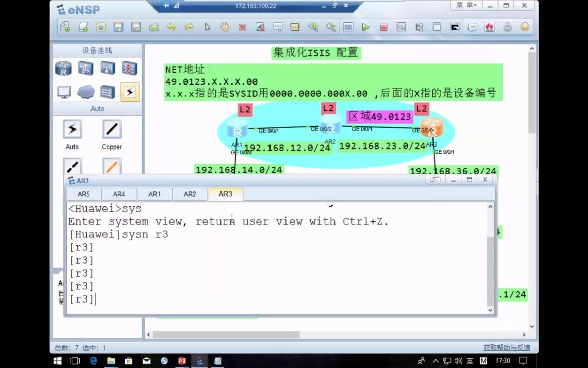This screenshot has width=588, height=368.
Task: Select the Firewall device category icon
Action: coord(130,68)
